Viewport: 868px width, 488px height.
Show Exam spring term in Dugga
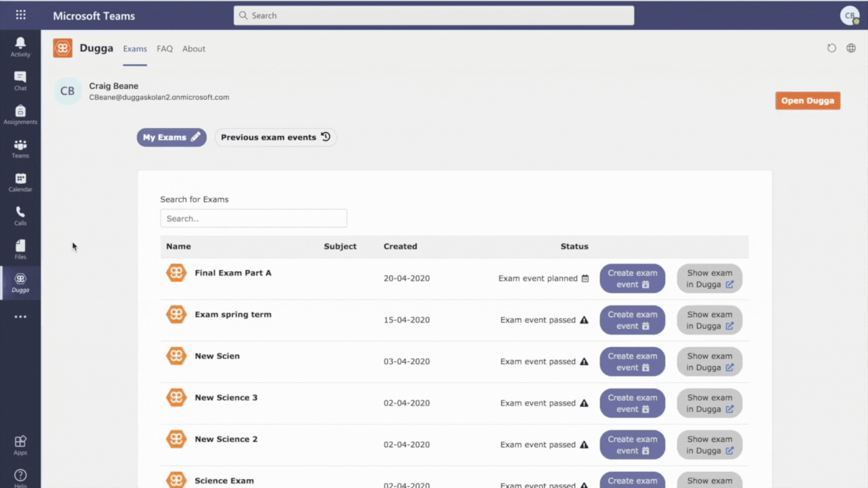pos(709,320)
